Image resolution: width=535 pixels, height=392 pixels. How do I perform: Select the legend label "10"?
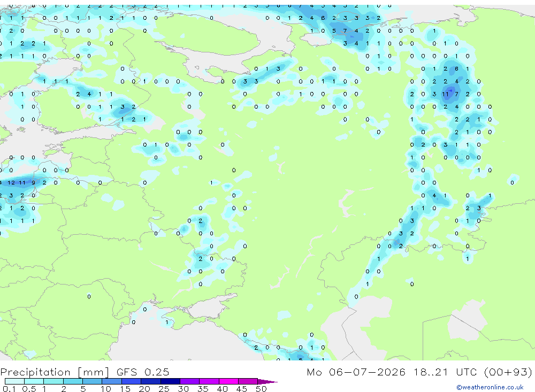[106, 389]
